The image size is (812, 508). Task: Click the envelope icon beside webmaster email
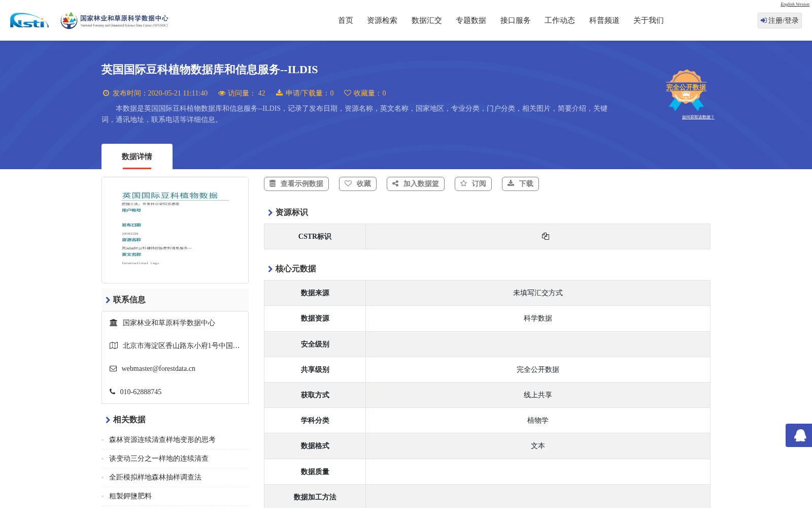coord(113,368)
